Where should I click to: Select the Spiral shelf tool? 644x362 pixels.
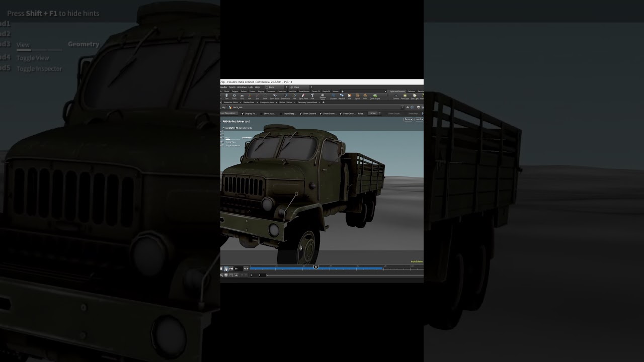pos(358,97)
